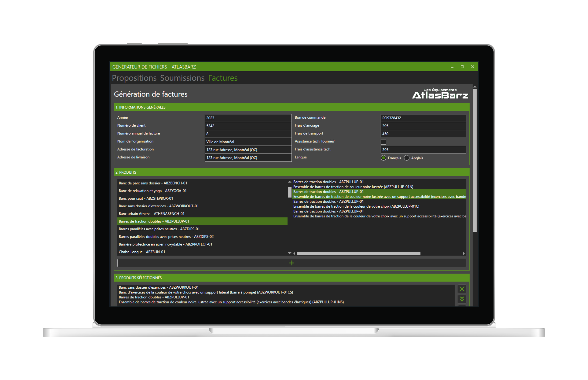Image resolution: width=588 pixels, height=380 pixels.
Task: Select Chaise Longue ABZSUN-01 product
Action: pyautogui.click(x=142, y=252)
